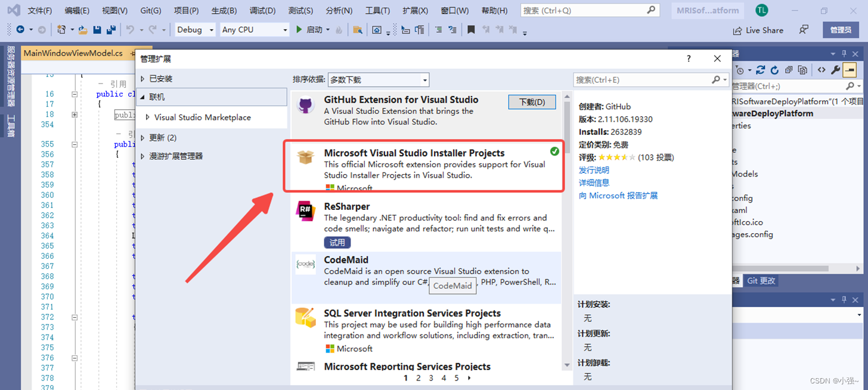Open the 详细信息 link
Screen dimensions: 868x390
[x=594, y=182]
